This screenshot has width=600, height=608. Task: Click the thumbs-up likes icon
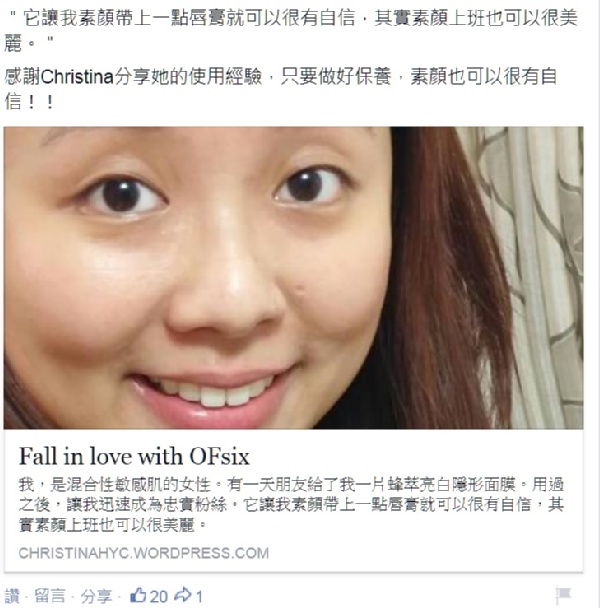click(138, 595)
